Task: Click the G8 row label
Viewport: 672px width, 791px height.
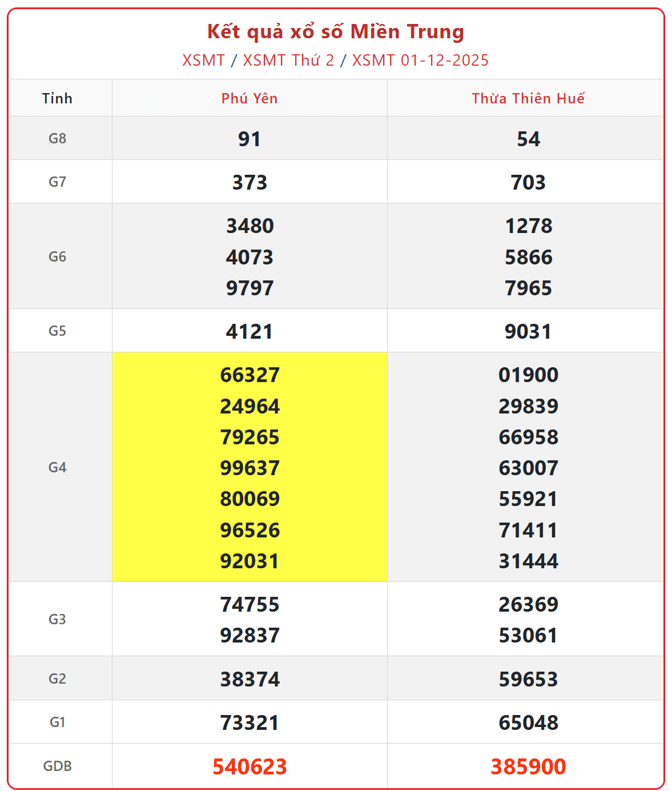Action: pos(57,138)
